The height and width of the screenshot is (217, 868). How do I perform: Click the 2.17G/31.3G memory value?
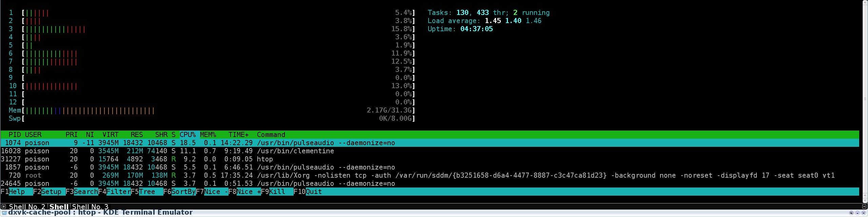point(389,110)
